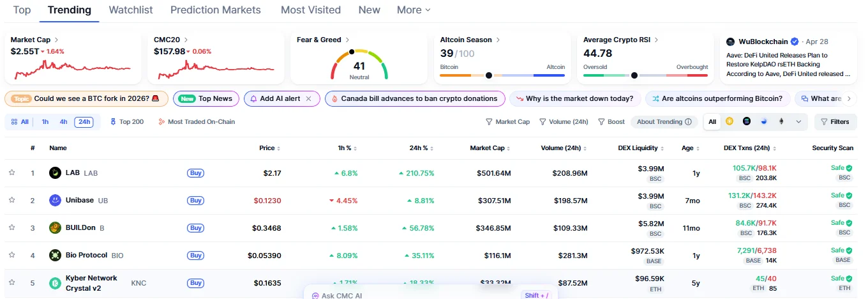The height and width of the screenshot is (299, 868).
Task: Click WuBlockchain verified badge
Action: click(x=795, y=42)
